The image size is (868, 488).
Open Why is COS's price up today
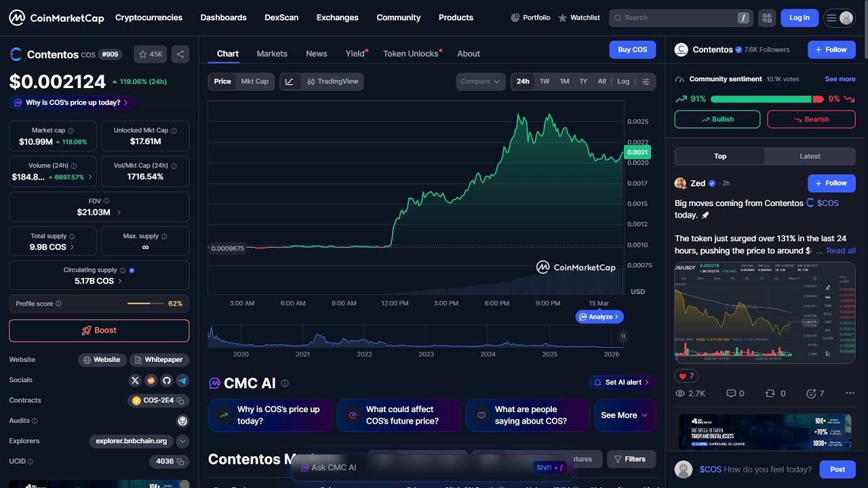click(x=72, y=102)
